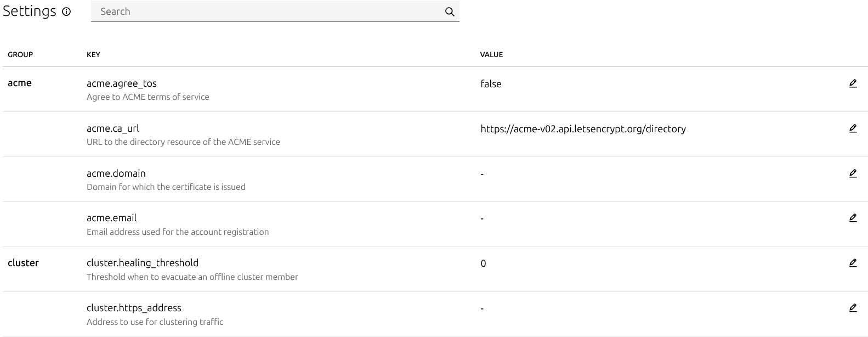Click the cluster.healing_threshold key name

point(143,263)
